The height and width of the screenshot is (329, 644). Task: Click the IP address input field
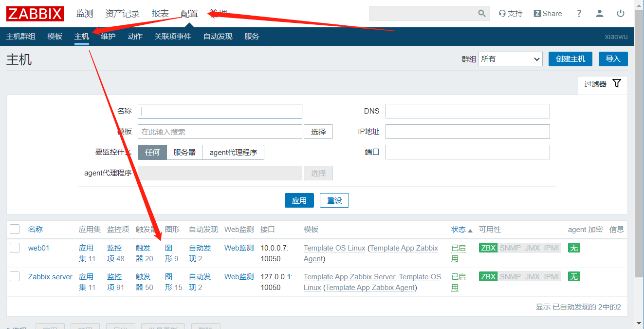click(467, 132)
